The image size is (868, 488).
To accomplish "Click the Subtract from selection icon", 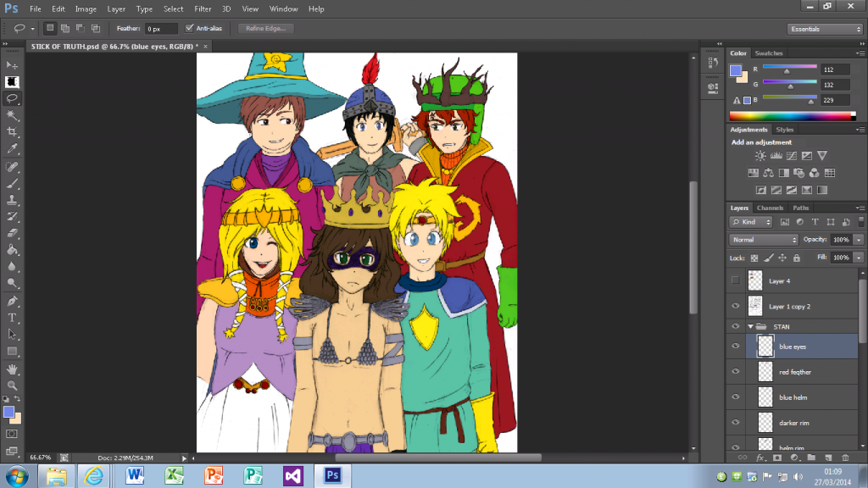I will point(81,28).
